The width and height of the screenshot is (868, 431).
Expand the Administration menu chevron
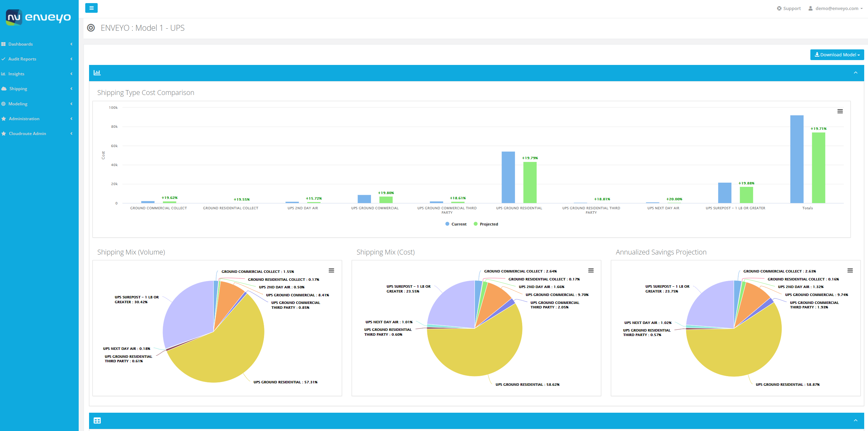[71, 119]
